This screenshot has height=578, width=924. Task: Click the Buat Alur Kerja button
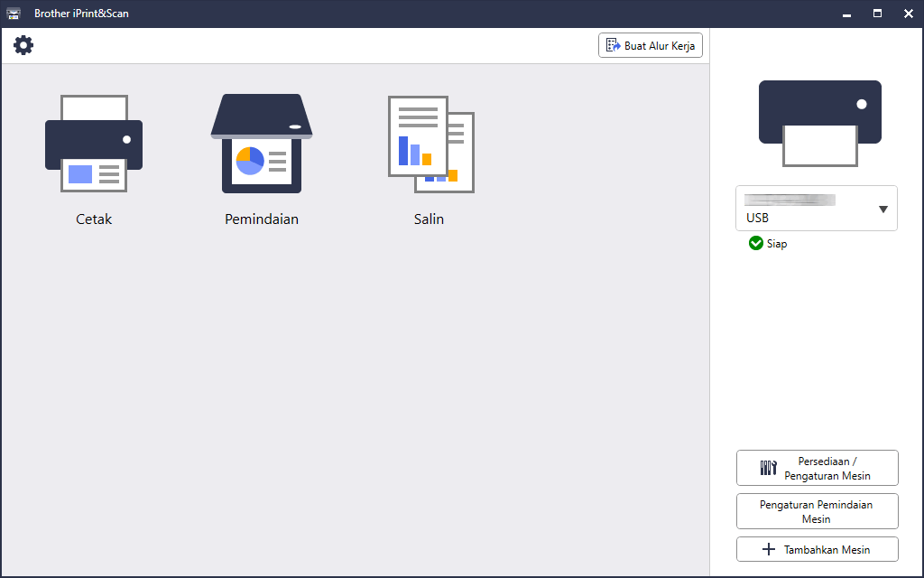[650, 45]
